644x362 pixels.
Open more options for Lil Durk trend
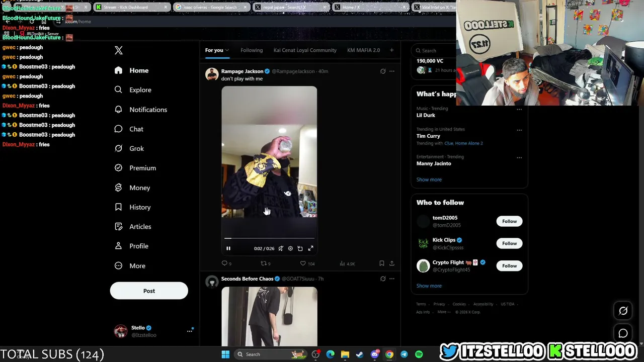coord(519,110)
